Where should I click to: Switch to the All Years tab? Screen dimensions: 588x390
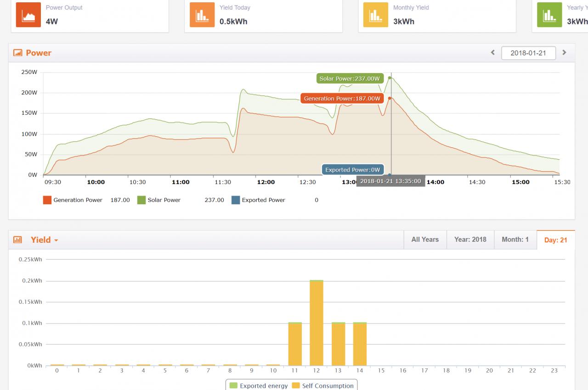pyautogui.click(x=425, y=240)
